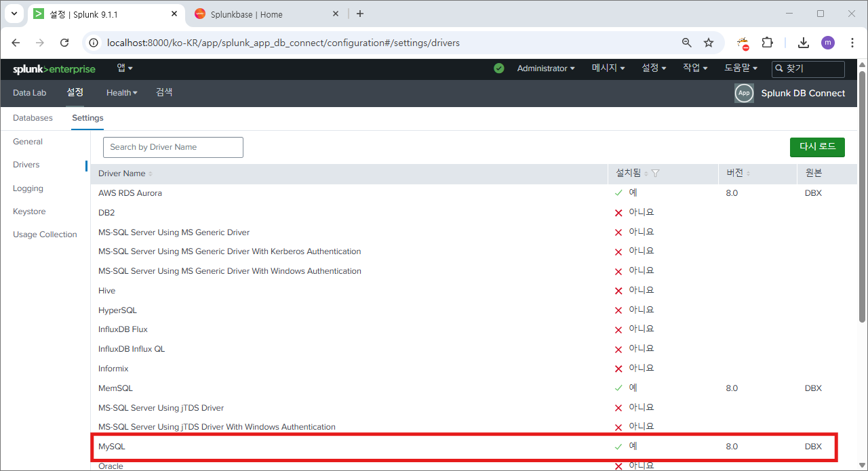Click the site information icon in address bar

94,43
